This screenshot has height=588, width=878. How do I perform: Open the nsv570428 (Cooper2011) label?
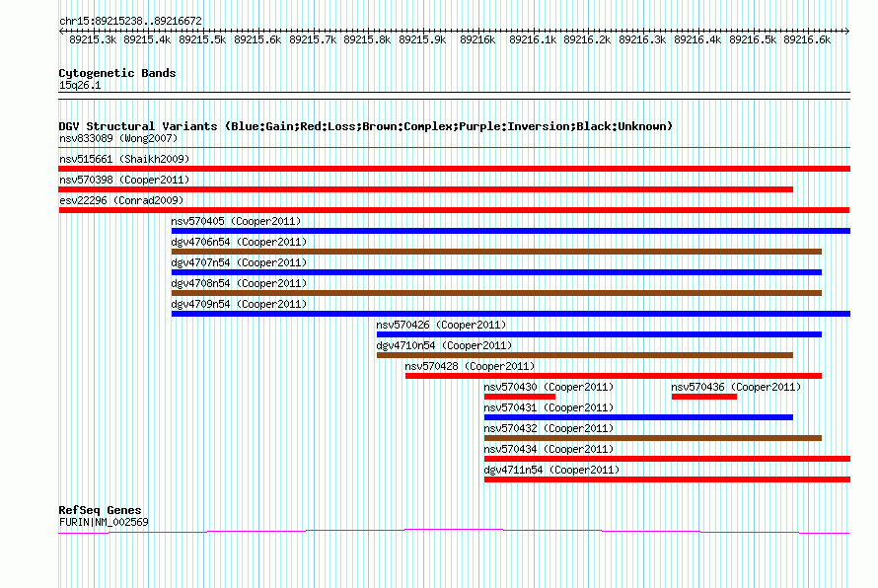(x=470, y=366)
